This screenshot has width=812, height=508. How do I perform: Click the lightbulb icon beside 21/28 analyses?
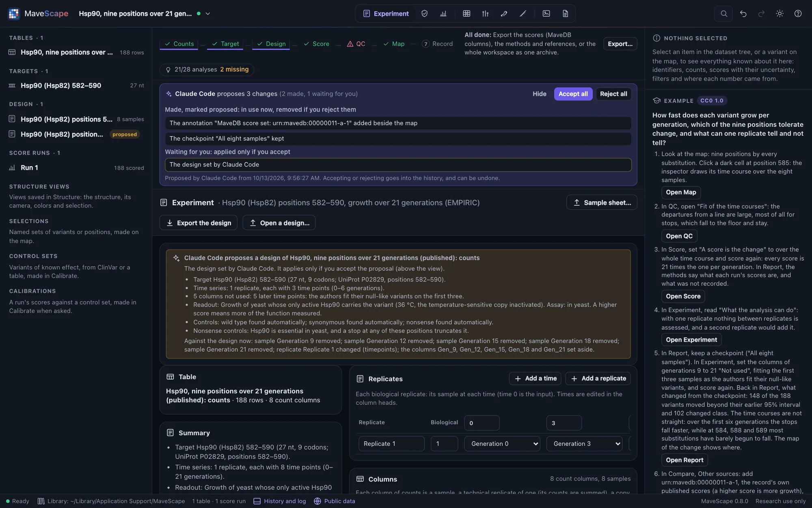click(168, 69)
